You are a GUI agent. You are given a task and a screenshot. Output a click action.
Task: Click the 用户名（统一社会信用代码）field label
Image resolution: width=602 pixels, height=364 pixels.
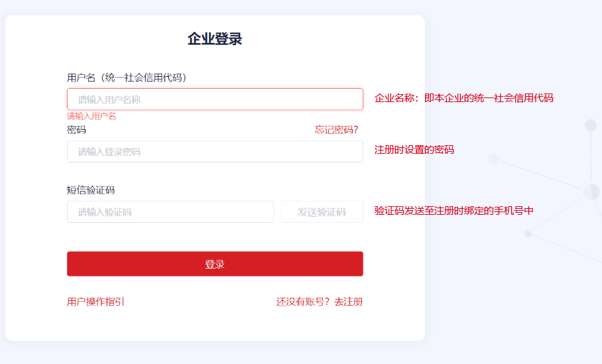(127, 78)
